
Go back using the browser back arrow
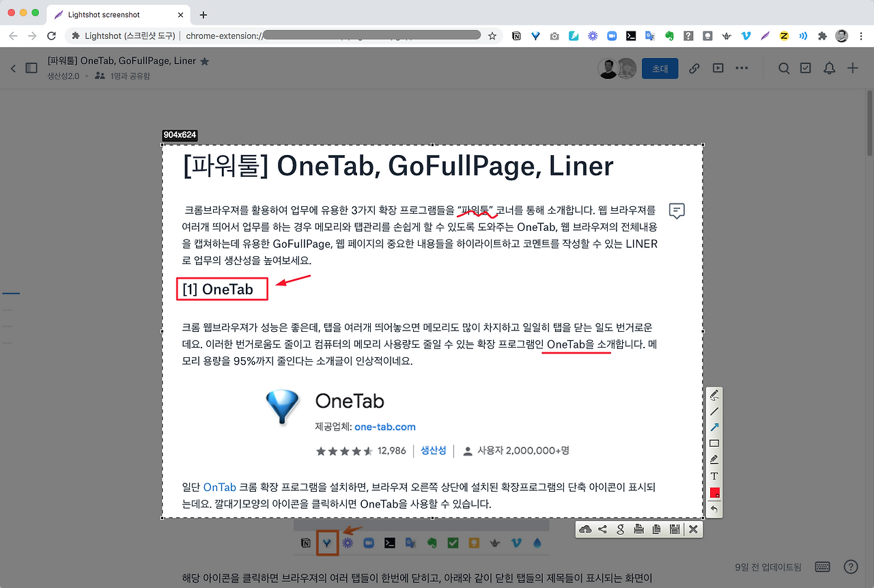(x=13, y=36)
